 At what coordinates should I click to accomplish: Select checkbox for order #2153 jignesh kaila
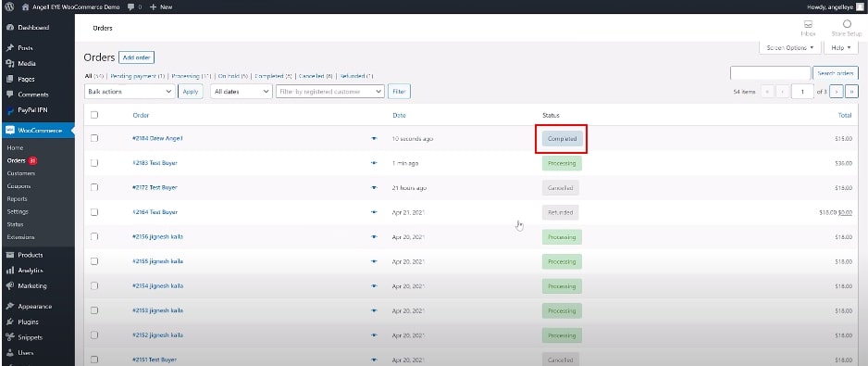[94, 310]
